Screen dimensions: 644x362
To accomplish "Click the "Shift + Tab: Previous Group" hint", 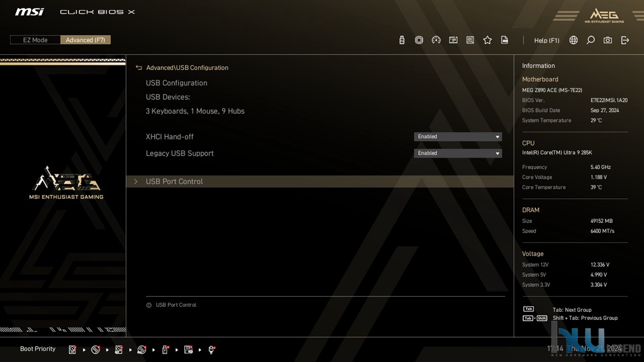I will [x=585, y=318].
